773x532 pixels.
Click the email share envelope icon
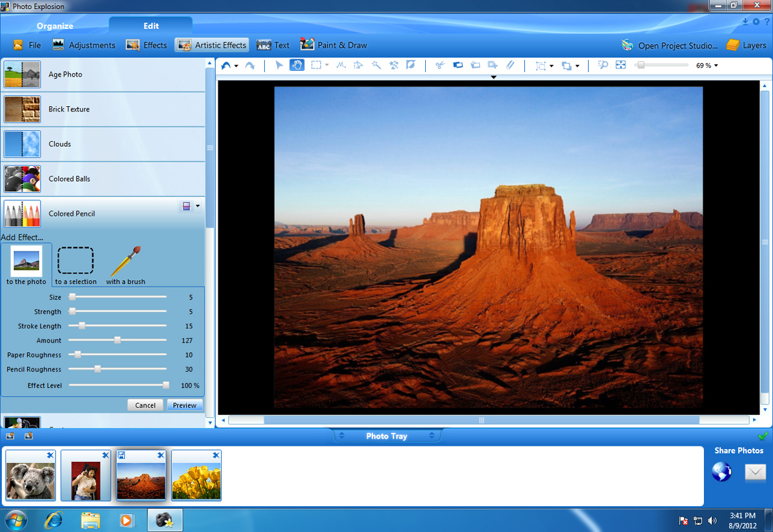pos(755,473)
